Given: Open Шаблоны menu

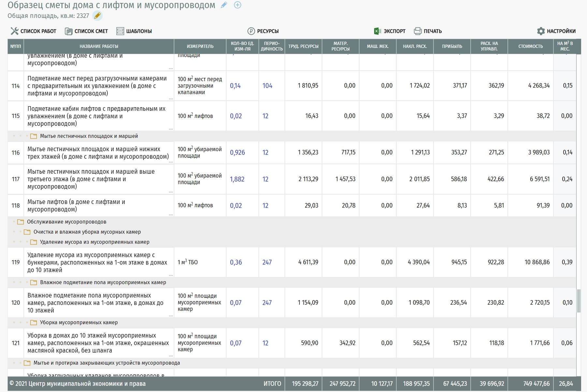Looking at the screenshot, I should 139,31.
